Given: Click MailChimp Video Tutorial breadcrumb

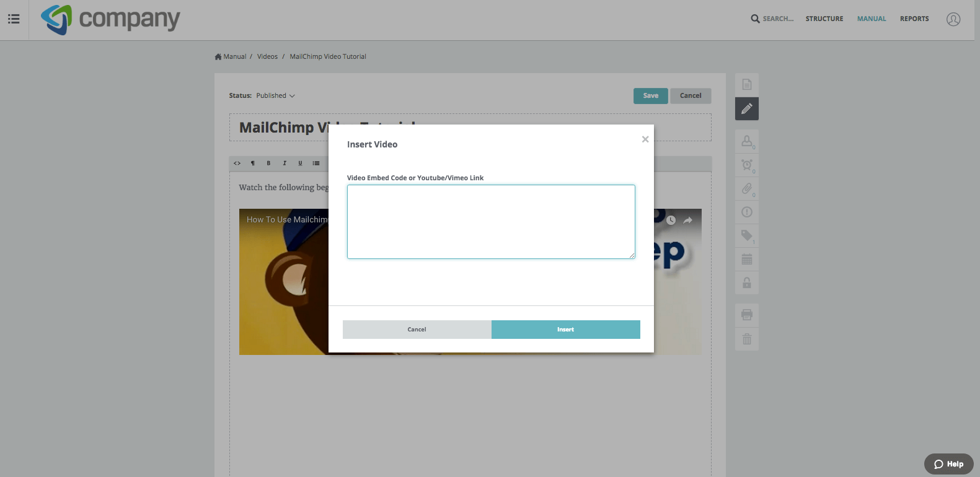Looking at the screenshot, I should pos(328,57).
